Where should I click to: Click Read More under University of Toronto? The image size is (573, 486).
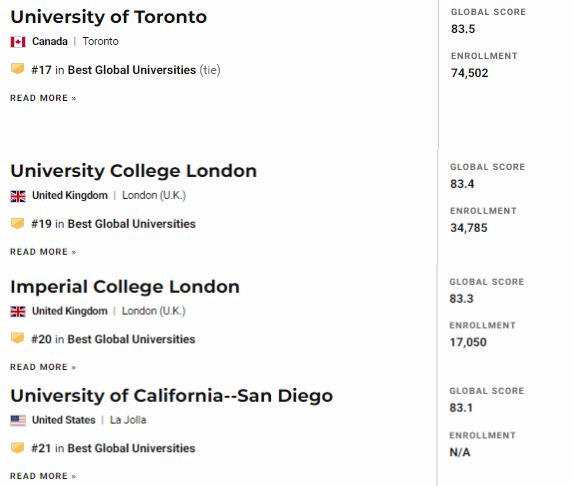(x=43, y=98)
